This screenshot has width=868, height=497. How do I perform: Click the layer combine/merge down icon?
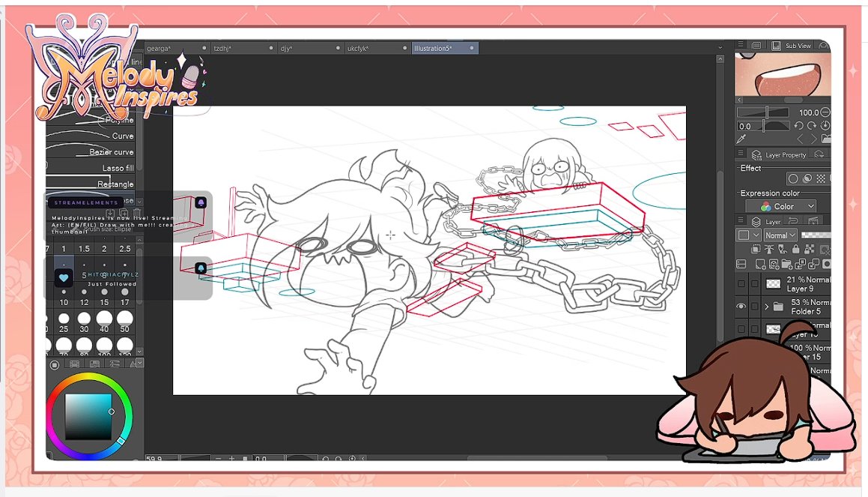tap(813, 264)
